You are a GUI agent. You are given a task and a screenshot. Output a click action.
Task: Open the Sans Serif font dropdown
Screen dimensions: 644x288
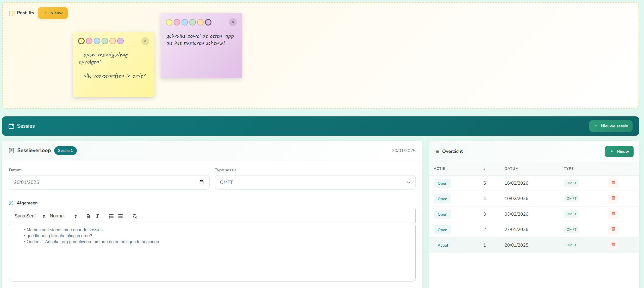tap(30, 216)
